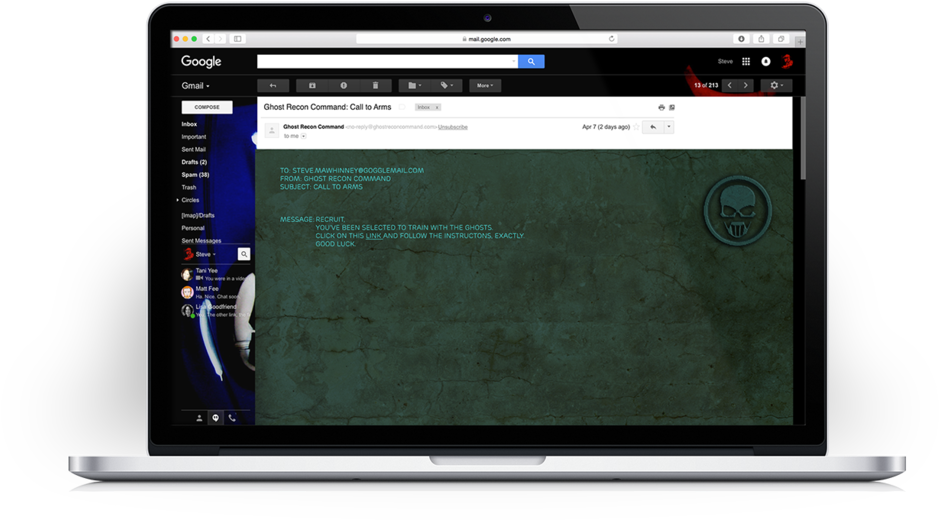This screenshot has height=520, width=939.
Task: Expand the Circles label
Action: pos(178,200)
